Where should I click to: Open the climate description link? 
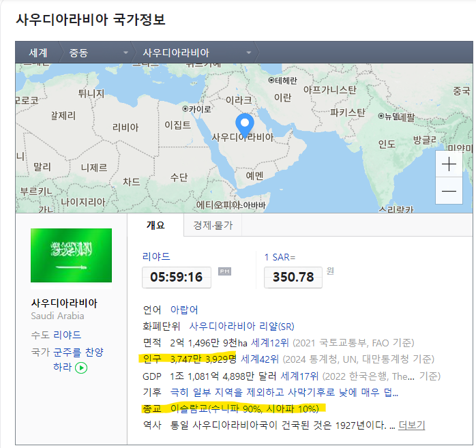(x=284, y=393)
